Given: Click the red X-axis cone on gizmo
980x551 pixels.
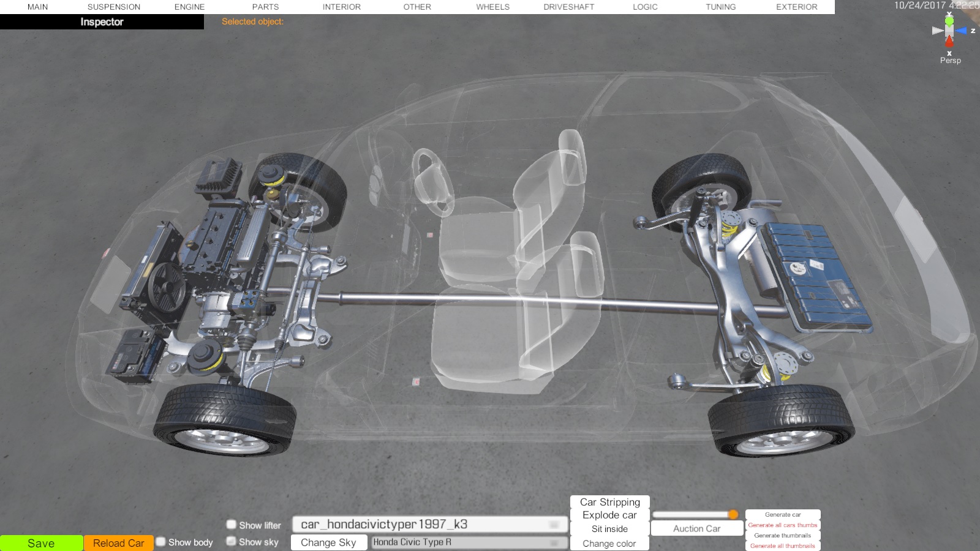Looking at the screenshot, I should point(949,42).
